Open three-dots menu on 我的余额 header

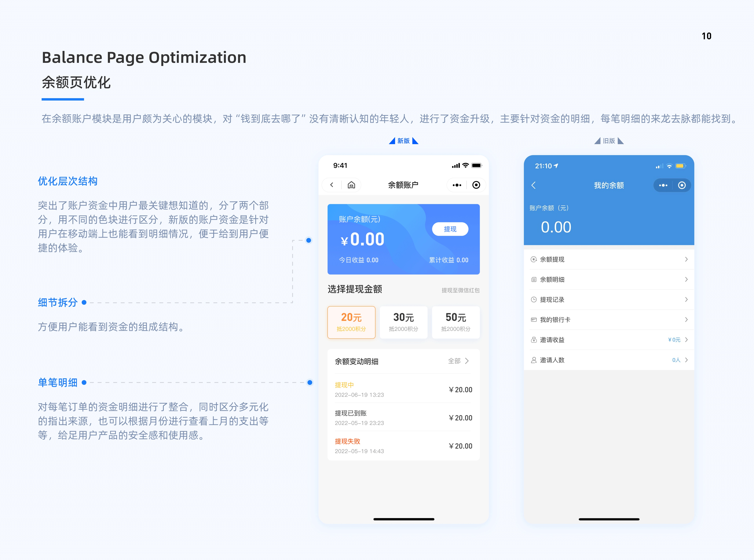pos(663,185)
